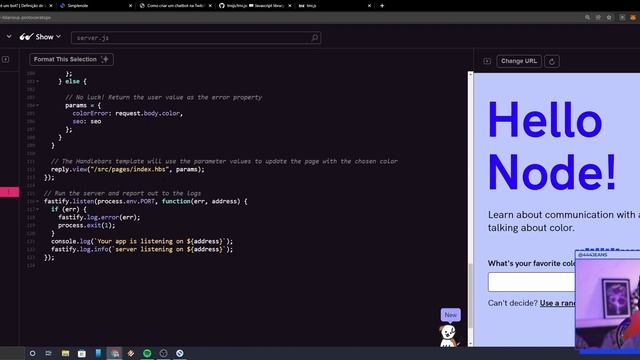The height and width of the screenshot is (360, 640).
Task: Switch to 'Como criar um chatbot na Twitch' tab
Action: (175, 6)
